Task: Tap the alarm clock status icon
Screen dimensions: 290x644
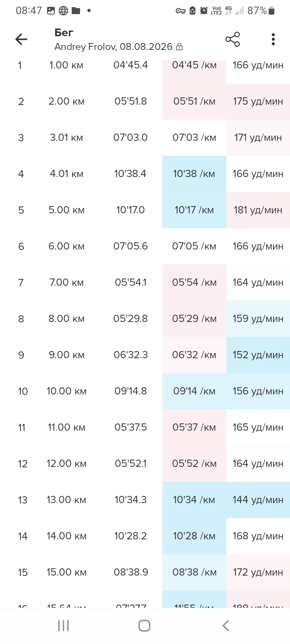Action: 204,11
